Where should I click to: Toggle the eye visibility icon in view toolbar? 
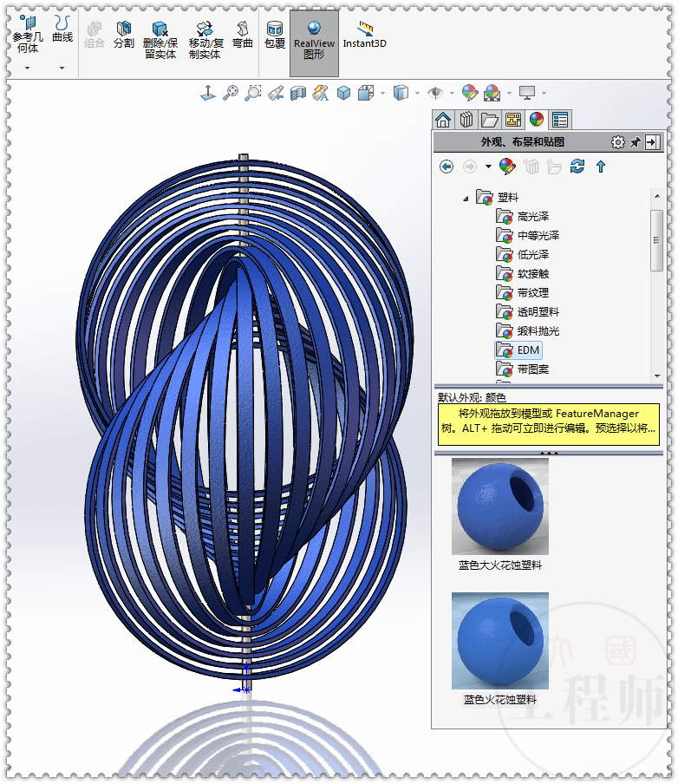click(x=435, y=93)
